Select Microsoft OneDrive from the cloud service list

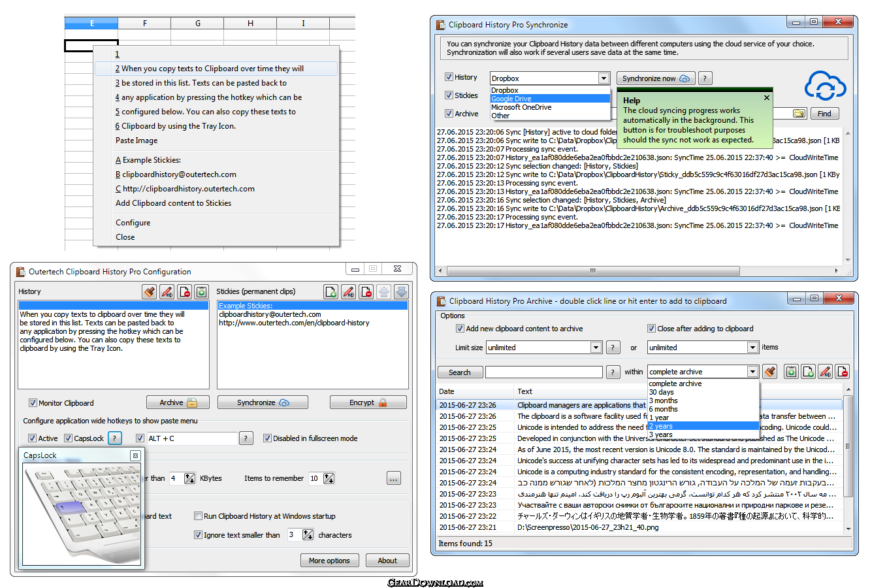tap(550, 107)
